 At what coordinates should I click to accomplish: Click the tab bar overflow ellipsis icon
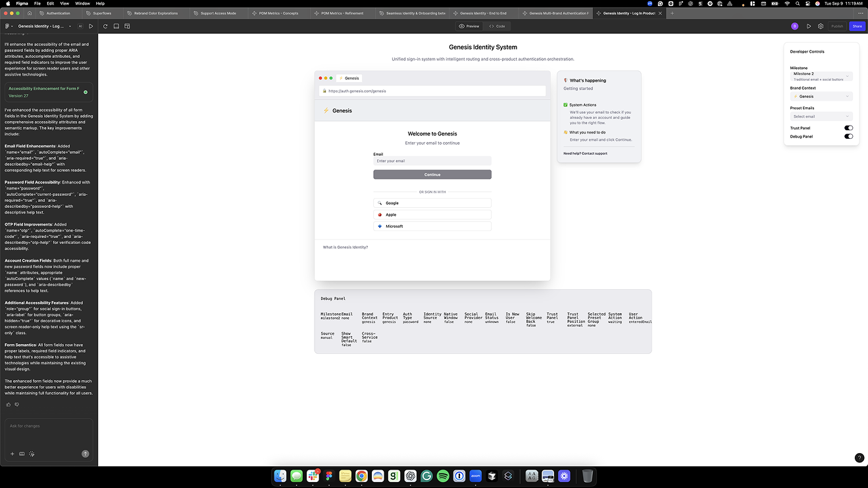pos(860,13)
